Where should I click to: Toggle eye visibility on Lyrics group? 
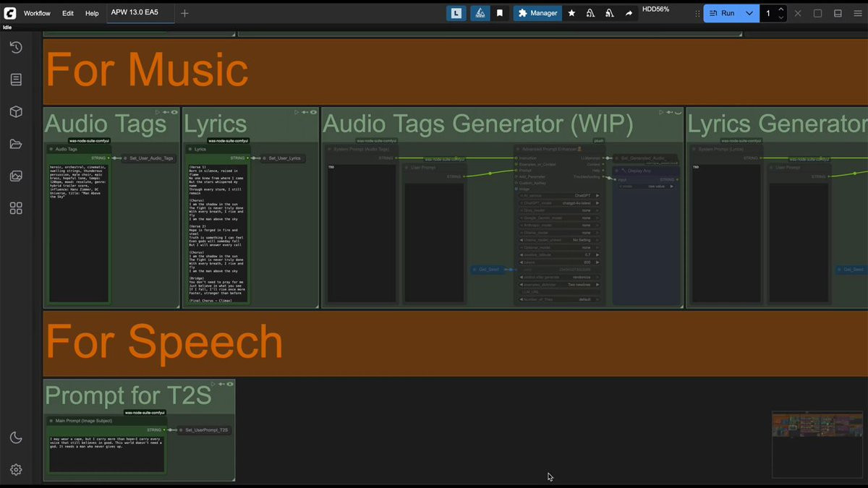(x=314, y=112)
